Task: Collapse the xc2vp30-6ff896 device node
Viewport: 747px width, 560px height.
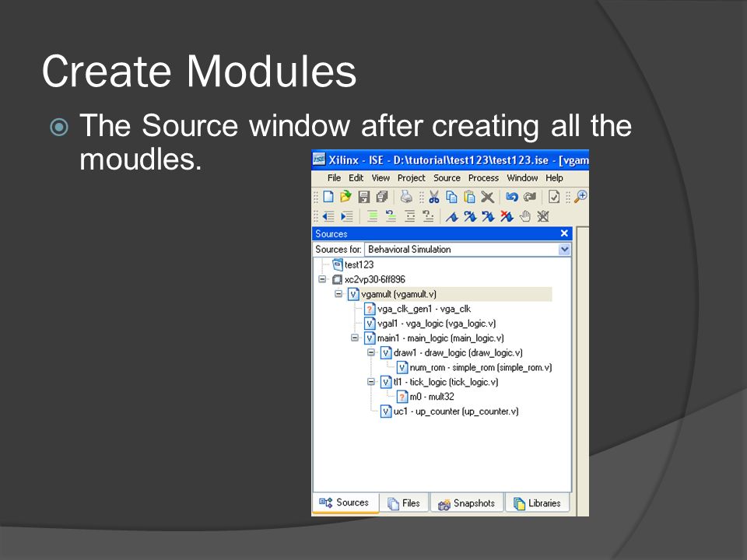Action: click(322, 279)
